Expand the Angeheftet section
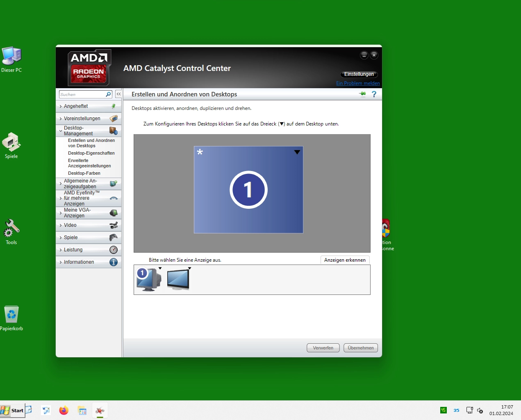Viewport: 521px width, 420px height. [89, 106]
